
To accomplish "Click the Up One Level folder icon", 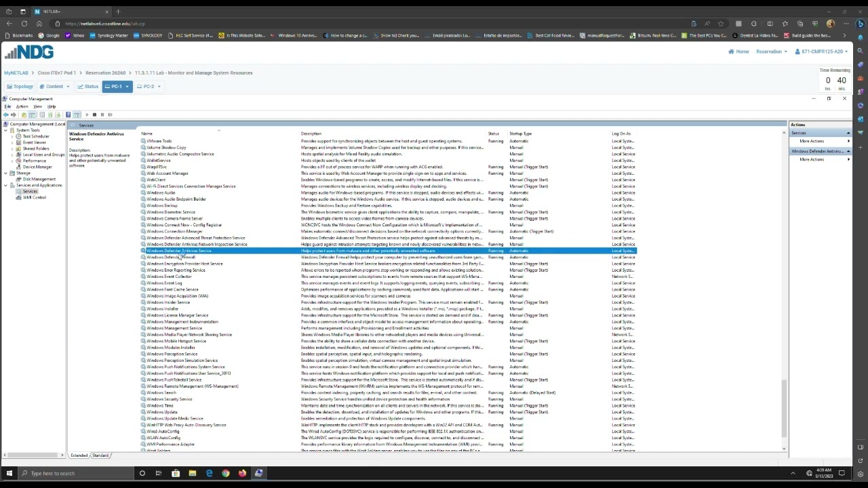I will [x=24, y=115].
